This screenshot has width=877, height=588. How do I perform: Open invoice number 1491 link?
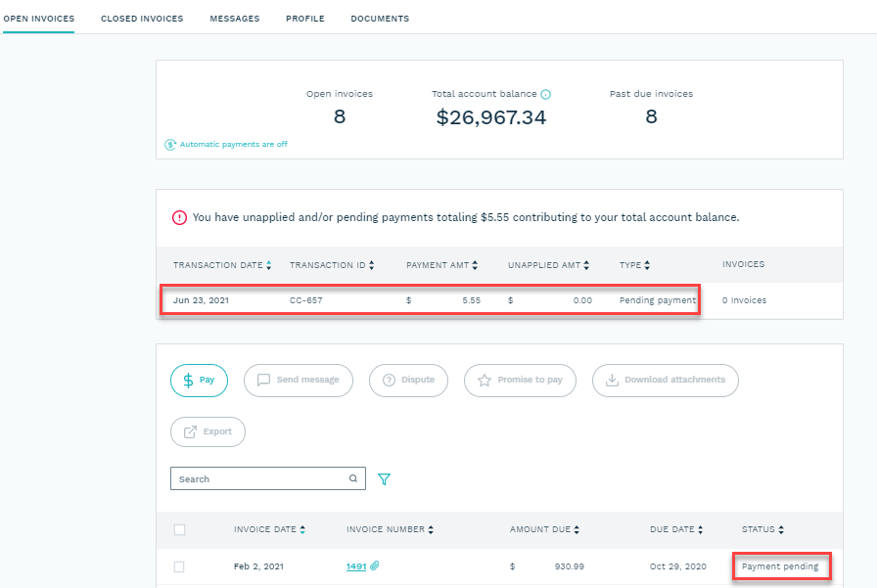pyautogui.click(x=356, y=565)
